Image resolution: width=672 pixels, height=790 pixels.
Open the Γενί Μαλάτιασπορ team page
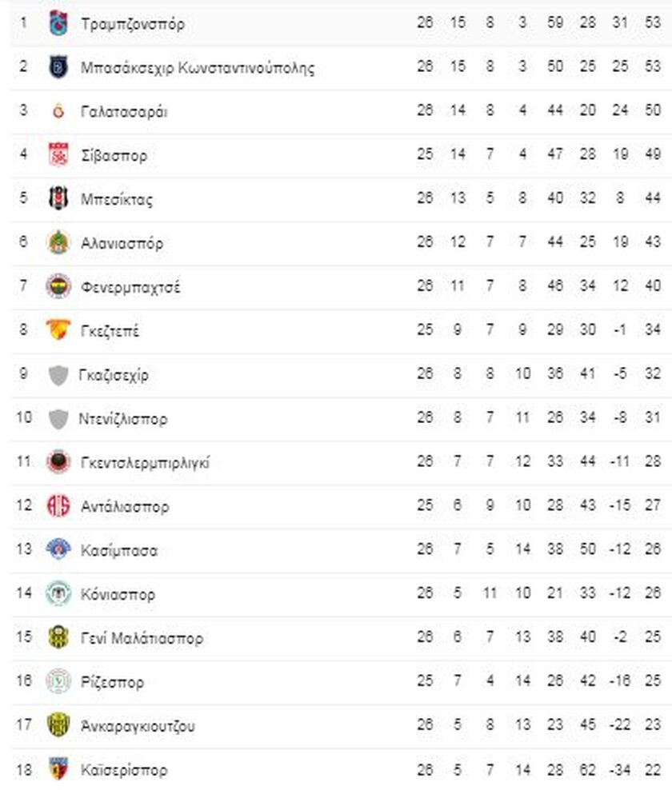[x=142, y=638]
